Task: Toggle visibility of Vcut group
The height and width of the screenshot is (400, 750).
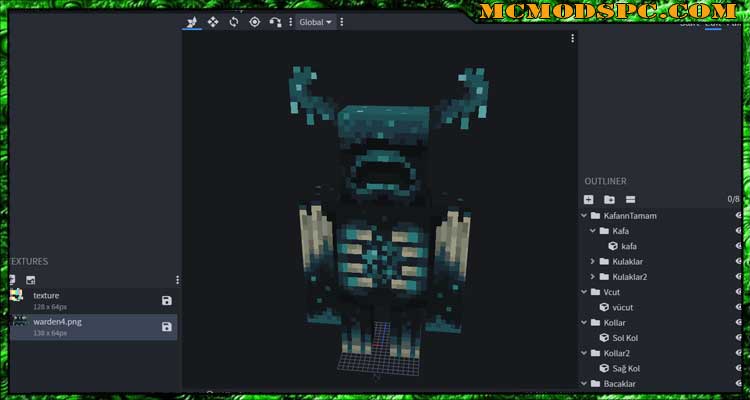Action: click(739, 292)
